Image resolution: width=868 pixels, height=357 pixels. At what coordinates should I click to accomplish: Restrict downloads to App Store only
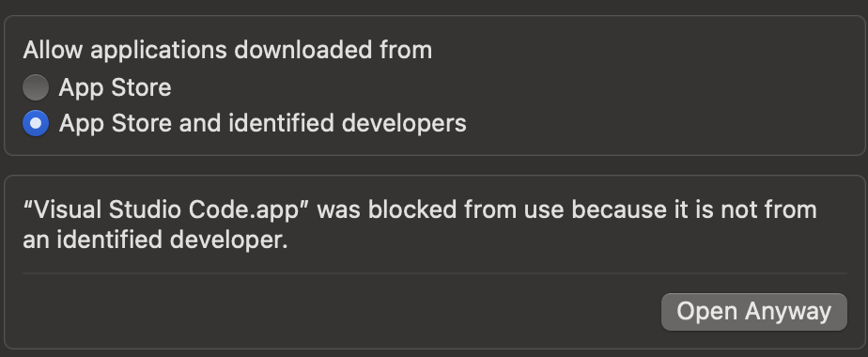[36, 87]
